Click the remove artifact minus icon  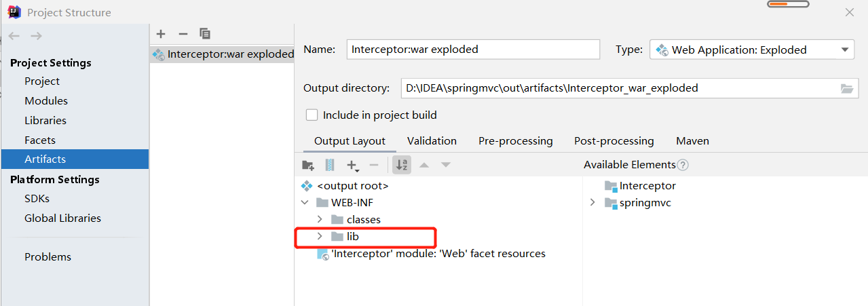point(183,34)
